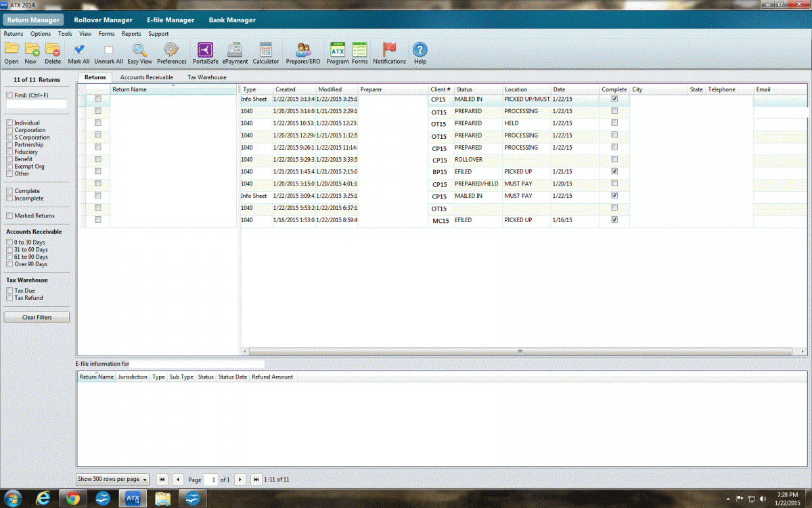Image resolution: width=812 pixels, height=508 pixels.
Task: Toggle the Exempt Org filter checkbox
Action: click(9, 166)
